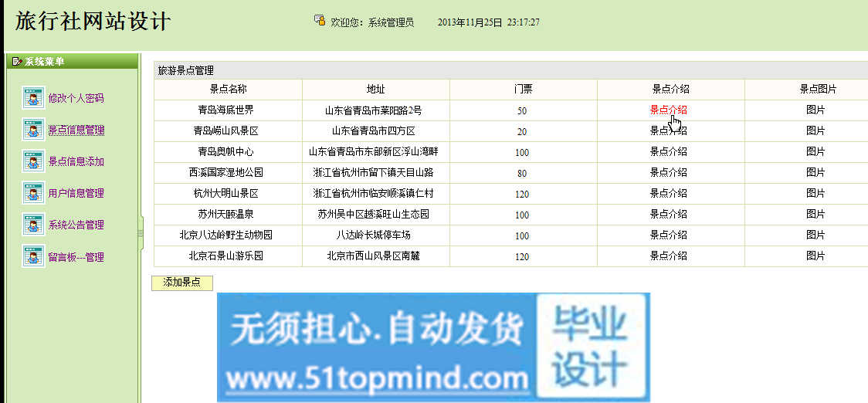This screenshot has width=868, height=403.
Task: Click icon beside 景点信息管理 menu item
Action: (x=33, y=130)
